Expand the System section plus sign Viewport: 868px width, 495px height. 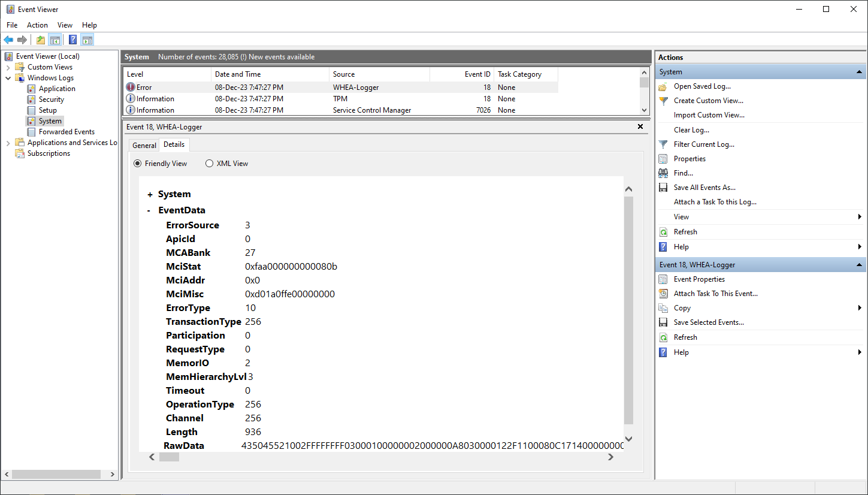tap(150, 194)
